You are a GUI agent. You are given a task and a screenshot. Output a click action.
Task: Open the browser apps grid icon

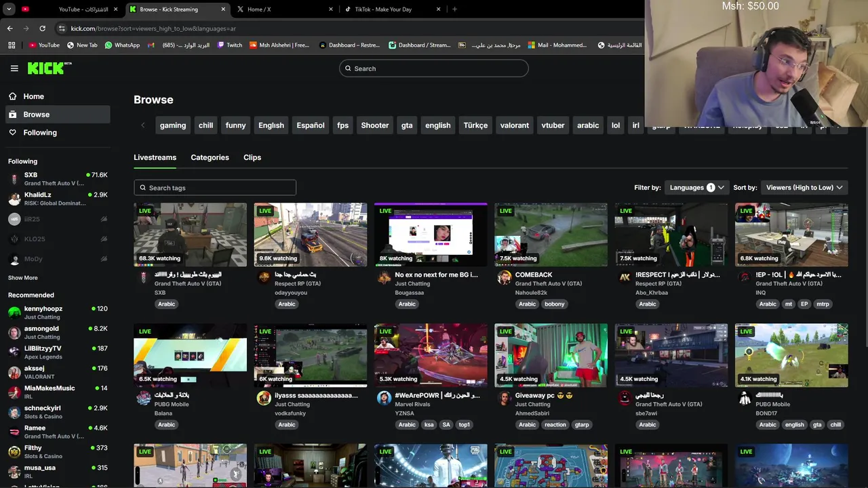click(12, 45)
